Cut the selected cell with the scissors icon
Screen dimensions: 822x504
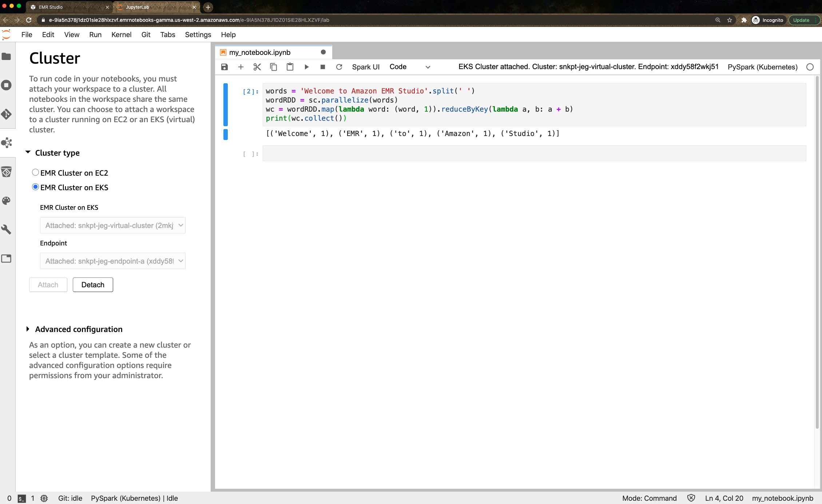pos(257,67)
